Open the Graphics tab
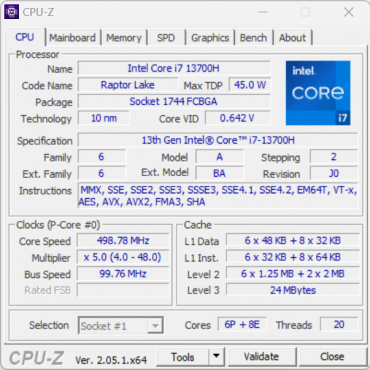 pyautogui.click(x=210, y=38)
